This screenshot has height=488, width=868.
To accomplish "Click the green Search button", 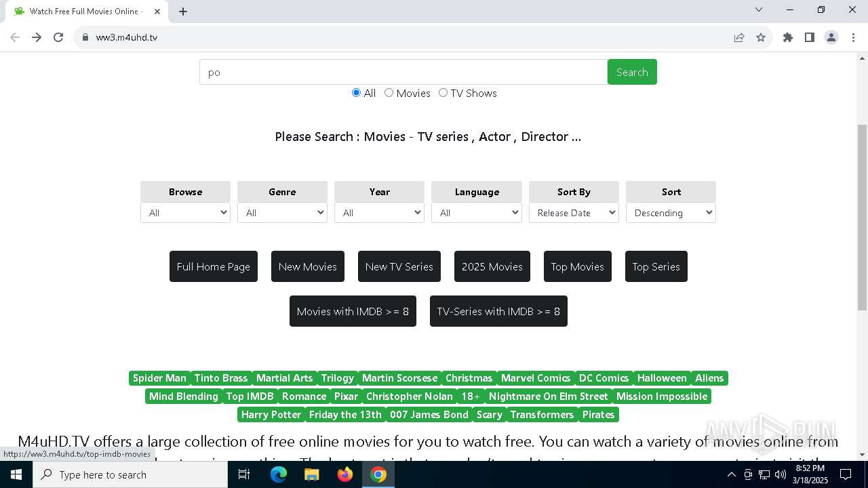I will point(632,72).
